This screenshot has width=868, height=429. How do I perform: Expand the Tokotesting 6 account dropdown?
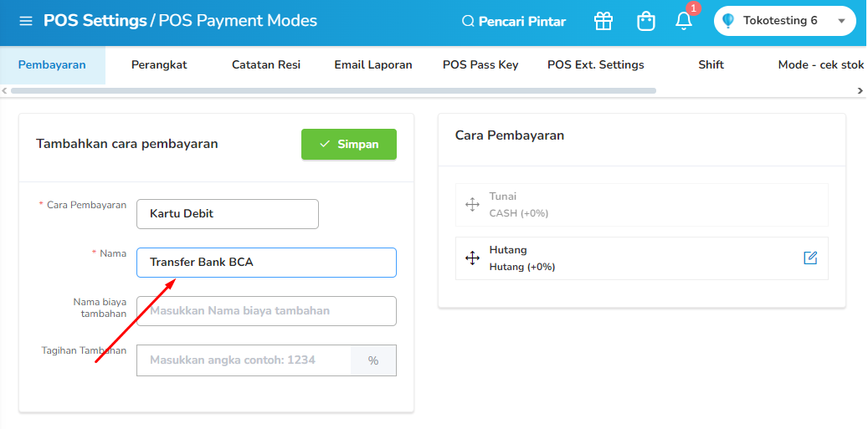pos(841,21)
